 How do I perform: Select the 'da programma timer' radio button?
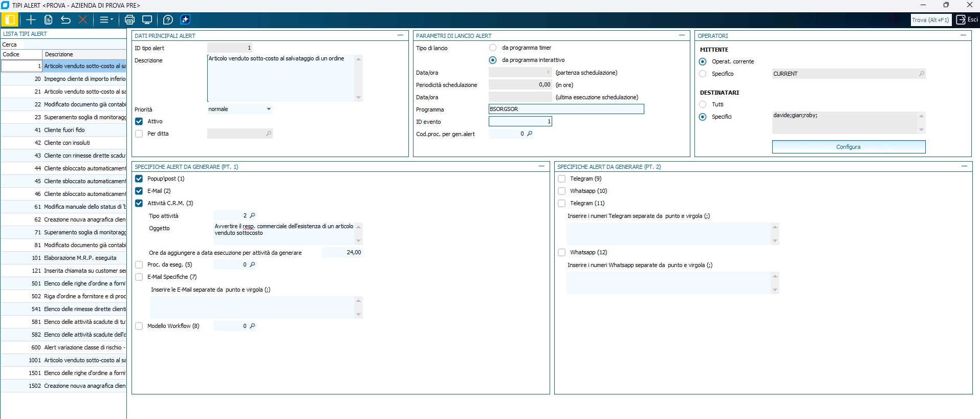[x=493, y=48]
